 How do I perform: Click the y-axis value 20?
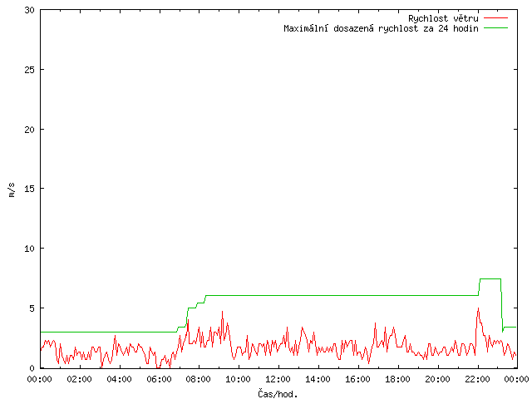(x=30, y=130)
